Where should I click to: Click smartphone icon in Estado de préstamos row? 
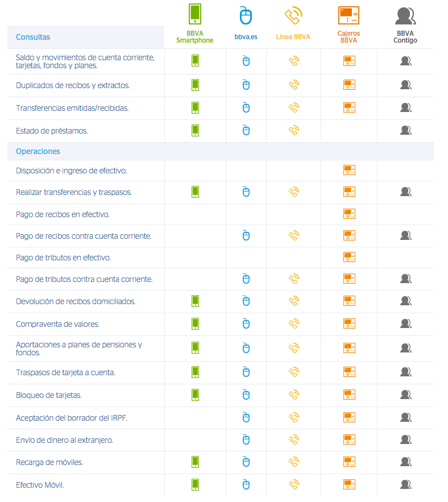click(x=195, y=130)
